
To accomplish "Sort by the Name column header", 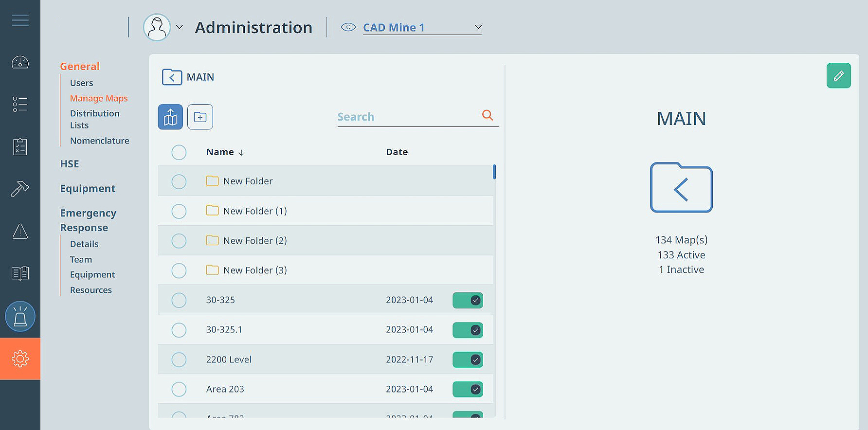I will tap(220, 152).
